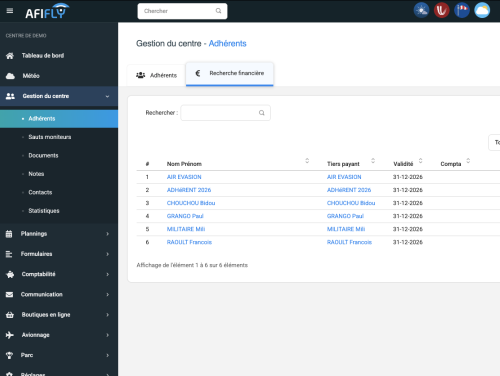This screenshot has height=376, width=500.
Task: Click the magnifier icon in Rechercher field
Action: [262, 113]
